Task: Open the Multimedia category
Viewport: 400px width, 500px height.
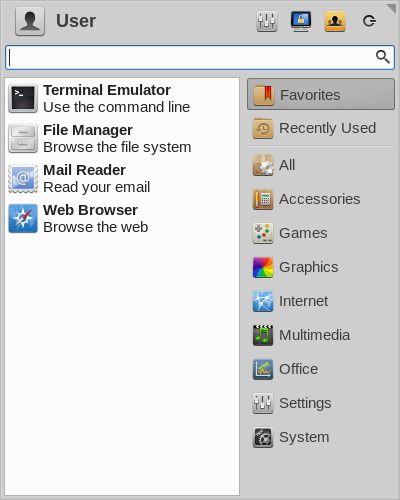Action: 321,335
